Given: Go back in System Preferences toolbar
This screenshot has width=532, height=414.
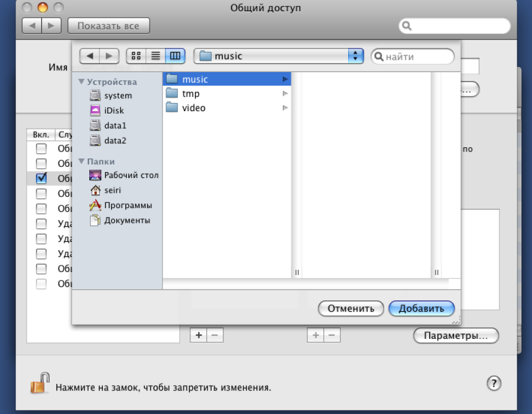Looking at the screenshot, I should [32, 26].
